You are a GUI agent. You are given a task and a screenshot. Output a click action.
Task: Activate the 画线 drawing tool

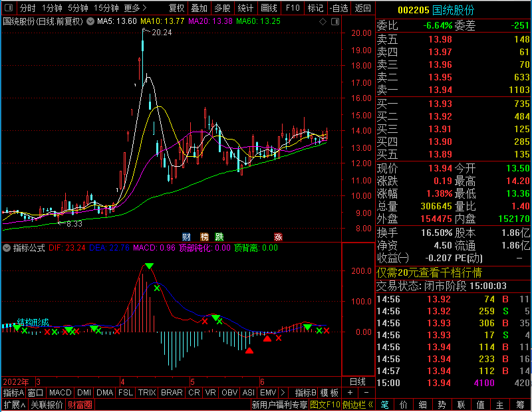(269, 8)
